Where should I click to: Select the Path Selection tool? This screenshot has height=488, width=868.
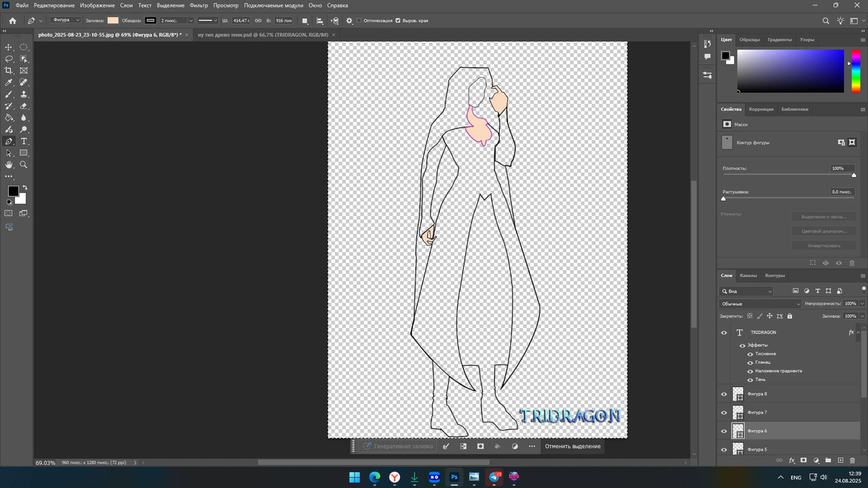click(x=9, y=153)
